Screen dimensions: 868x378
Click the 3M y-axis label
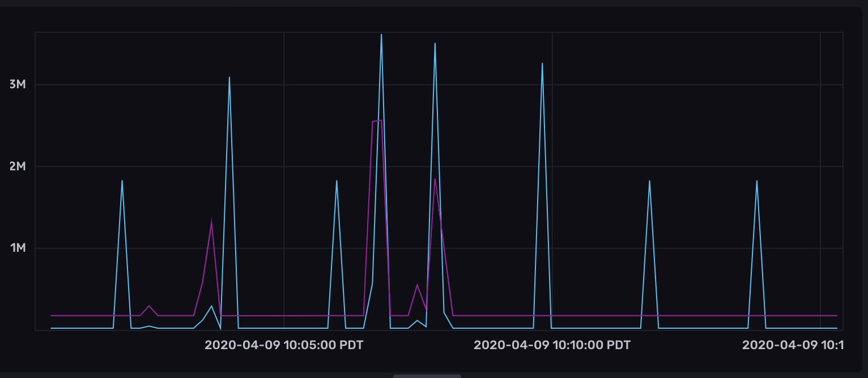pos(17,85)
